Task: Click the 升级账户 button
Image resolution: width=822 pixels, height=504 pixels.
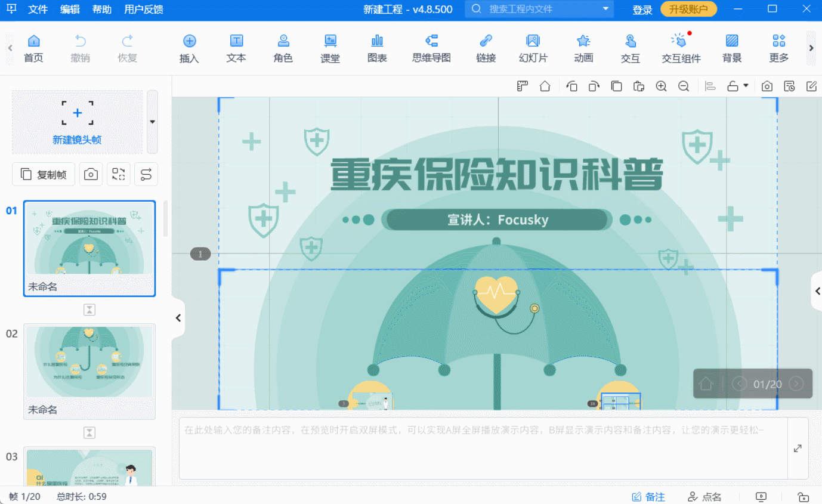Action: pyautogui.click(x=688, y=9)
